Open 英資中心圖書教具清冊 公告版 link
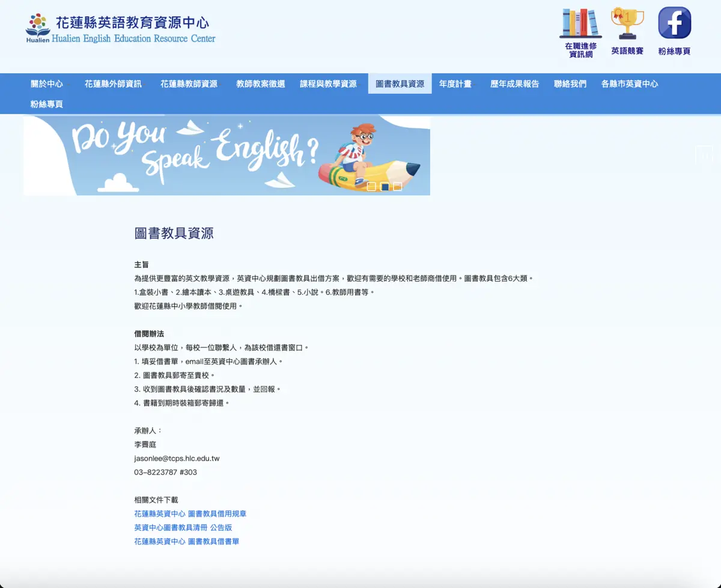721x588 pixels. (183, 528)
